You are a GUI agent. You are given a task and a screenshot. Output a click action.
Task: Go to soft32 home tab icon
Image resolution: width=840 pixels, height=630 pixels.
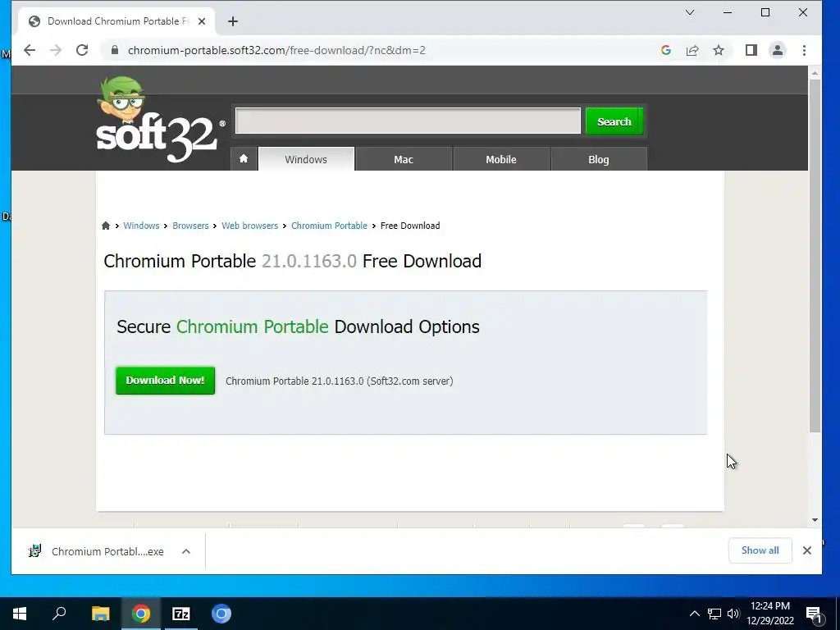(244, 158)
